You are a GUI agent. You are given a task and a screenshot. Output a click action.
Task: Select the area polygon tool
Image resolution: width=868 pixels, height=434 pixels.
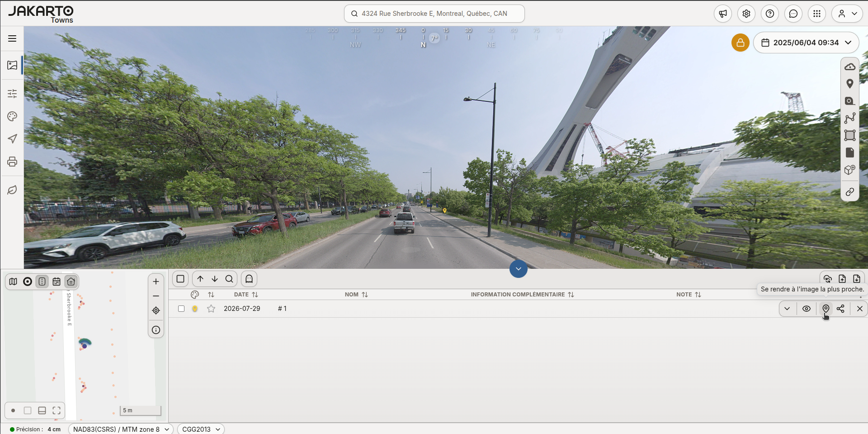point(850,135)
